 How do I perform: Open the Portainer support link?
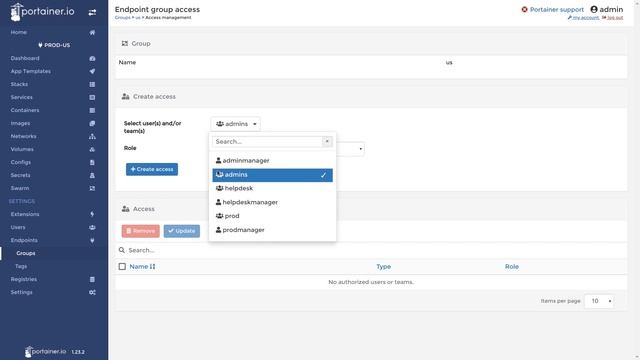pyautogui.click(x=557, y=9)
